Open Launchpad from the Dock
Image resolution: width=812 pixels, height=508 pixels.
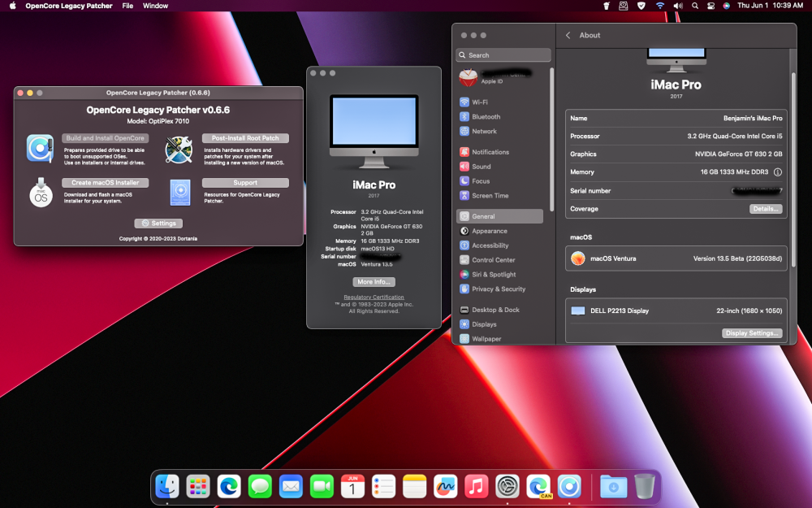[x=198, y=487]
